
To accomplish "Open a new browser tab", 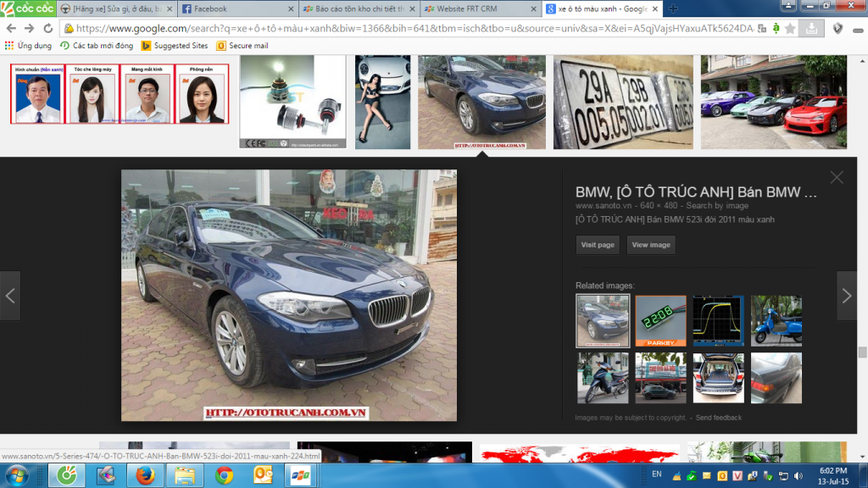I will coord(672,8).
